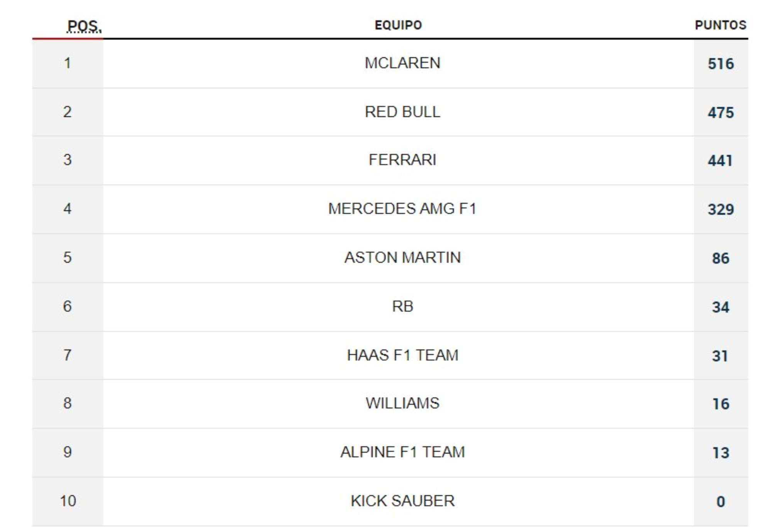
Task: Click Aston Martin's 86 points value
Action: [x=720, y=258]
